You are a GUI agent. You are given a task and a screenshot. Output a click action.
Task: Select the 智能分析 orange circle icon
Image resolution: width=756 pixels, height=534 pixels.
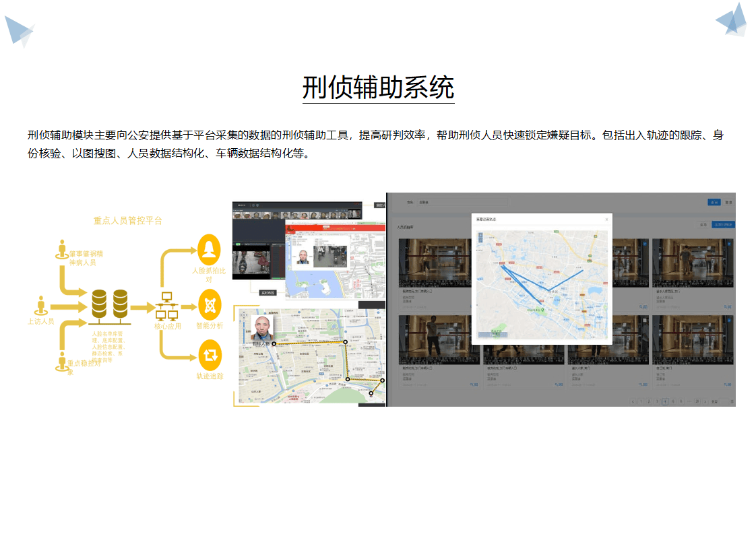210,305
